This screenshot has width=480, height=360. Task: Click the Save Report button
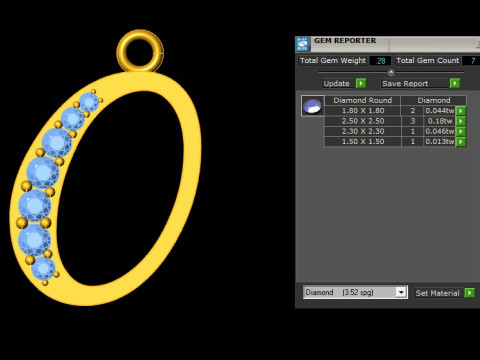(x=415, y=83)
